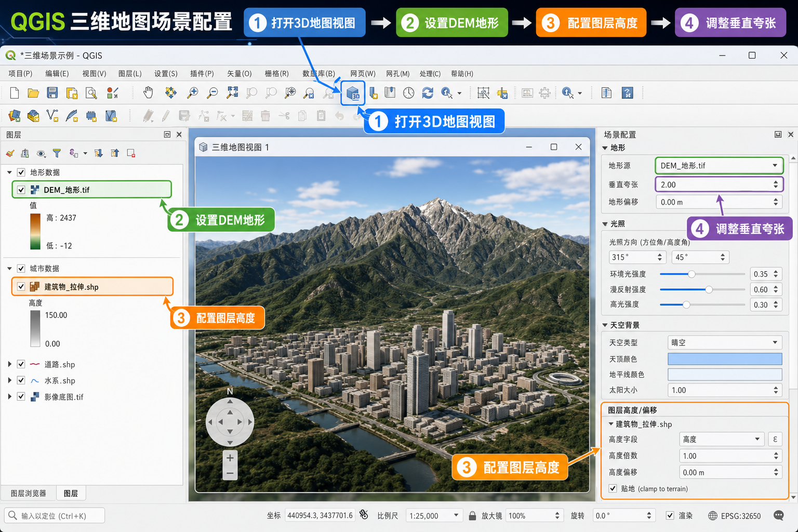Viewport: 798px width, 532px height.
Task: Open the 3D map view toolbar icon
Action: click(x=353, y=93)
